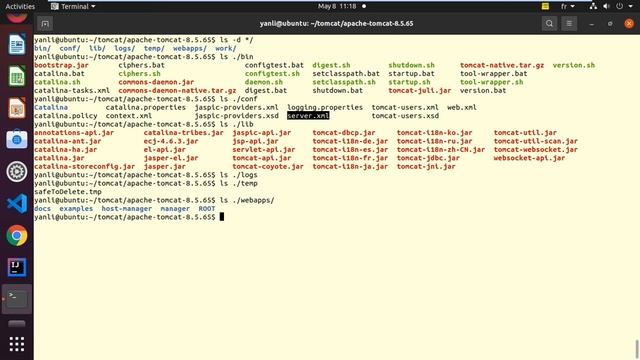640x360 pixels.
Task: Open fr keyboard layout dropdown
Action: [567, 6]
